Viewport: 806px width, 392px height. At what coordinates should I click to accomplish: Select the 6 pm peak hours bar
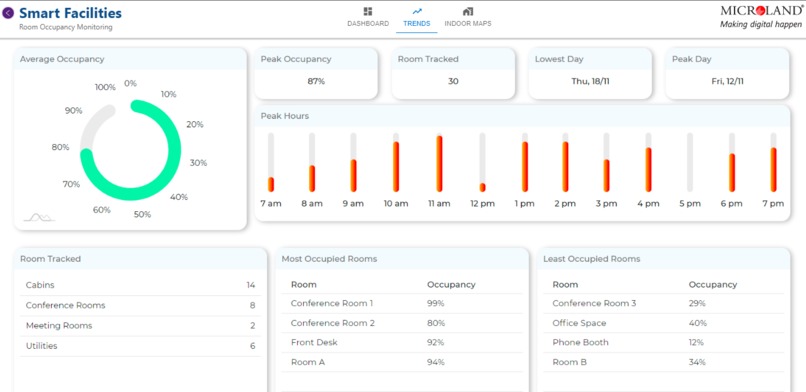pyautogui.click(x=732, y=162)
